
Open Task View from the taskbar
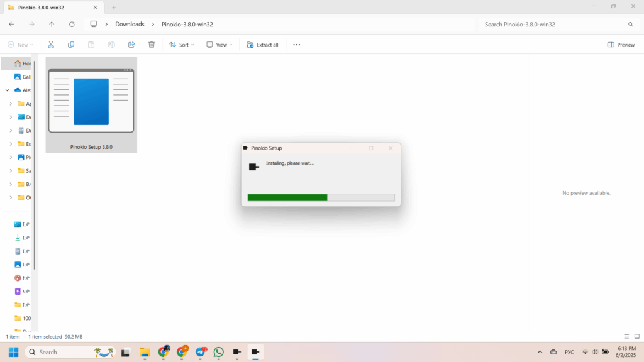pyautogui.click(x=126, y=352)
